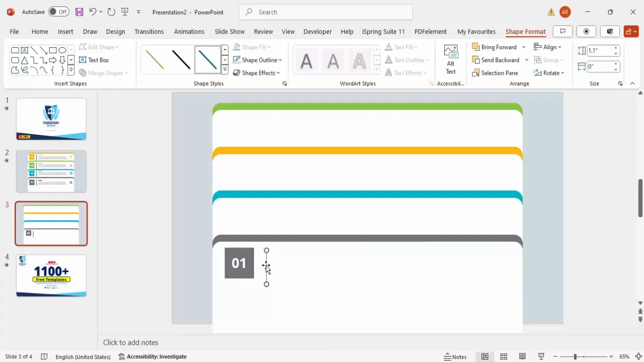644x362 pixels.
Task: Open Alt Text pane
Action: 451,59
